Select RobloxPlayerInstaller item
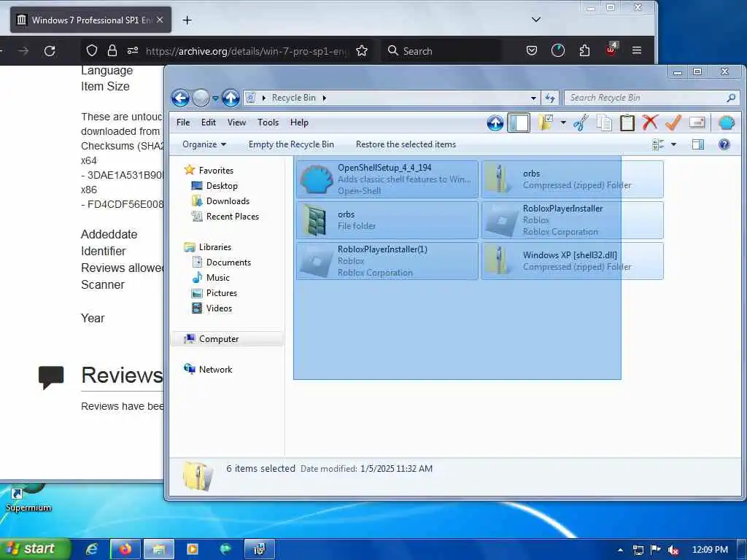 [x=572, y=220]
